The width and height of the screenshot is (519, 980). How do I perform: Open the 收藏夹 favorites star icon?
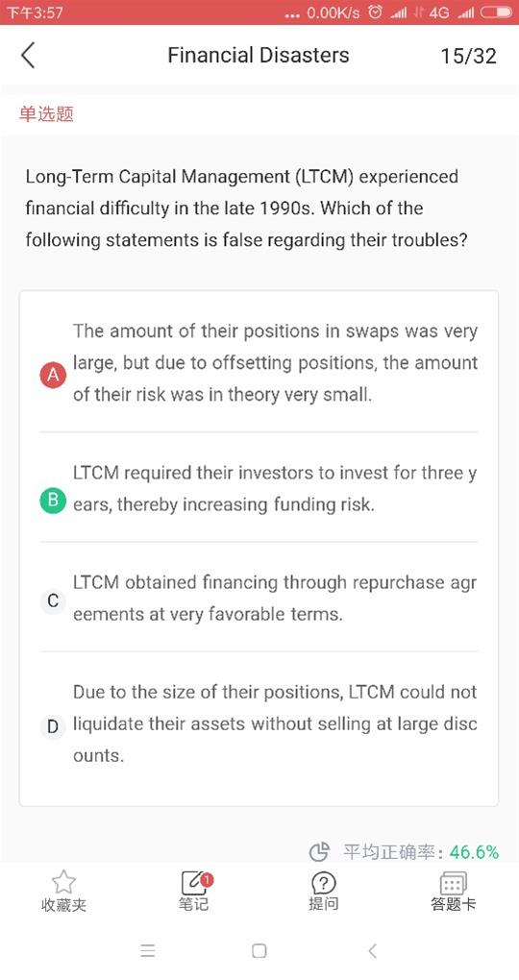click(x=63, y=882)
